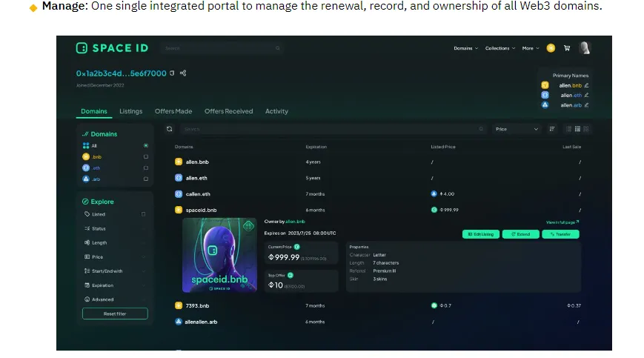Screen dimensions: 644x358
Task: Open the More dropdown in header
Action: click(x=531, y=48)
